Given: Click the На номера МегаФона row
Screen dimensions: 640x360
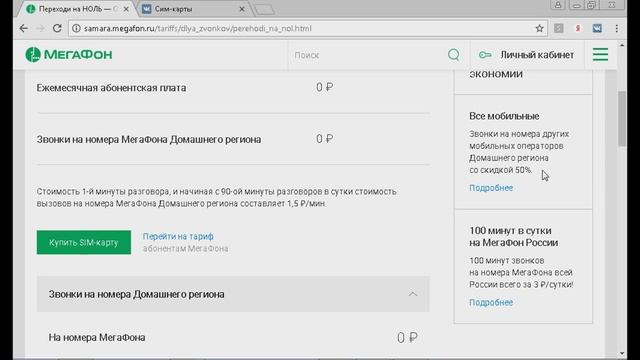Looking at the screenshot, I should (x=233, y=338).
